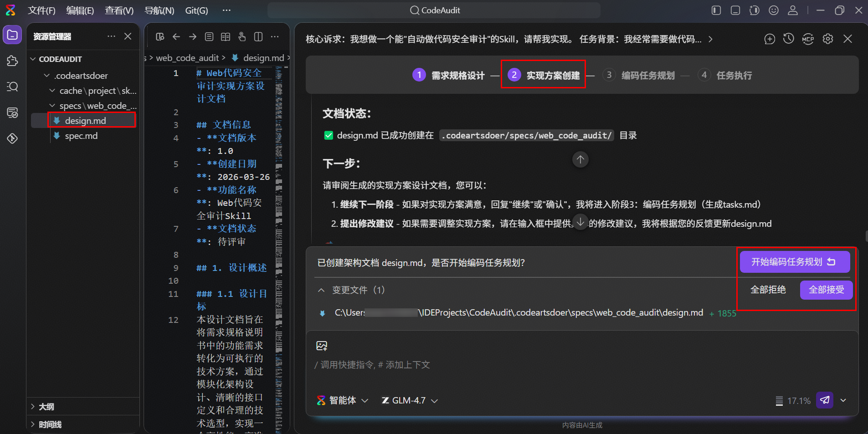This screenshot has width=868, height=434.
Task: Open the markdown preview book icon
Action: pos(226,37)
